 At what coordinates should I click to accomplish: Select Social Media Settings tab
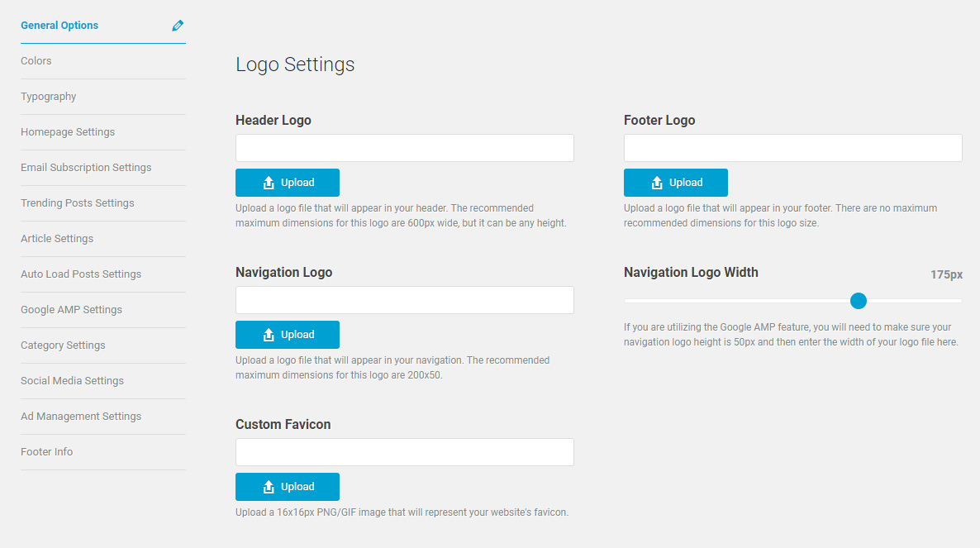72,381
